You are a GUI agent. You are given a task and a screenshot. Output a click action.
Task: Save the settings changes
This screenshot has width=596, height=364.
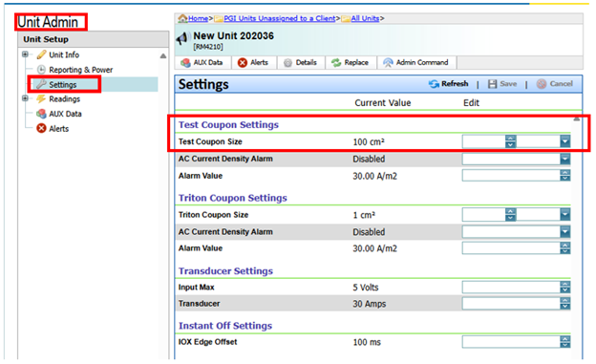pyautogui.click(x=502, y=84)
